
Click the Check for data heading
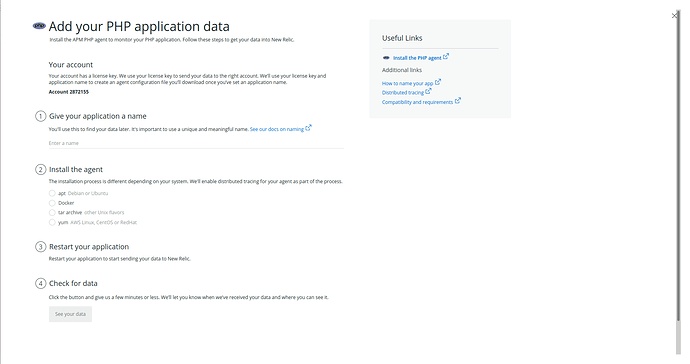(73, 283)
